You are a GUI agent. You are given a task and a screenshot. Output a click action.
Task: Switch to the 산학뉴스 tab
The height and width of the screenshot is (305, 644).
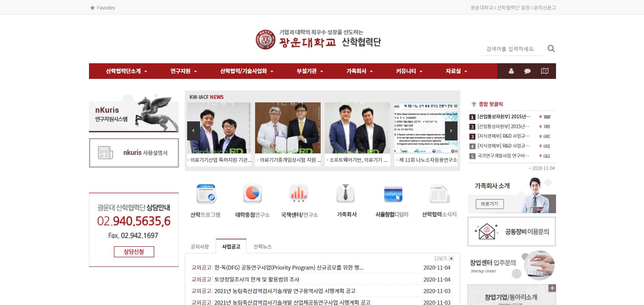point(263,247)
